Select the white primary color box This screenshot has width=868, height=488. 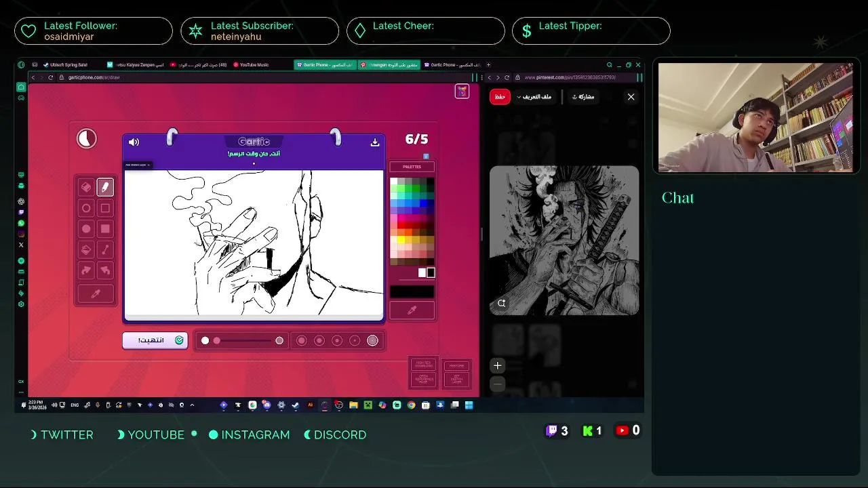422,272
